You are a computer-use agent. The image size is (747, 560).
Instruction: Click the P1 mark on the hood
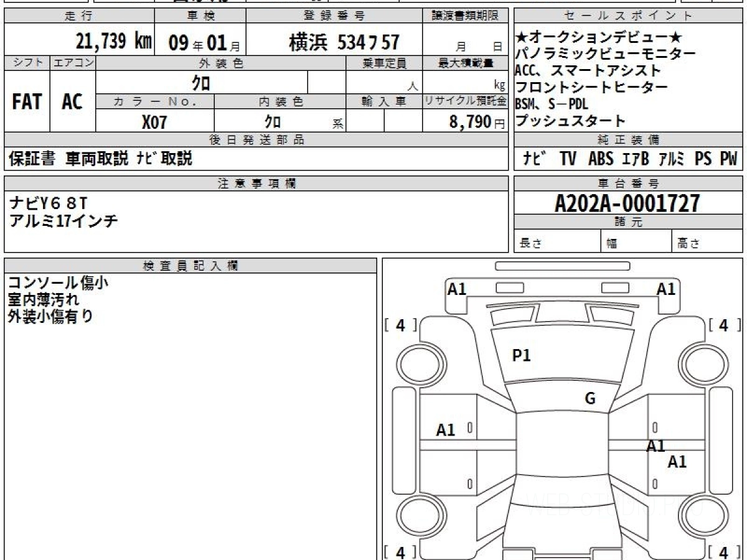click(x=521, y=355)
